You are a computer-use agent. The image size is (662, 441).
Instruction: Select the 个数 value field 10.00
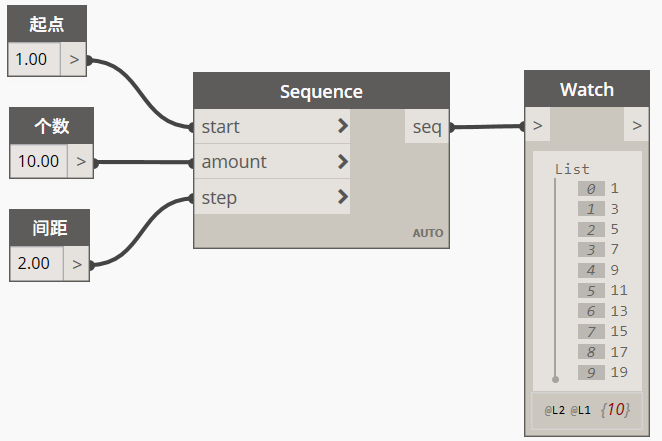(x=38, y=161)
